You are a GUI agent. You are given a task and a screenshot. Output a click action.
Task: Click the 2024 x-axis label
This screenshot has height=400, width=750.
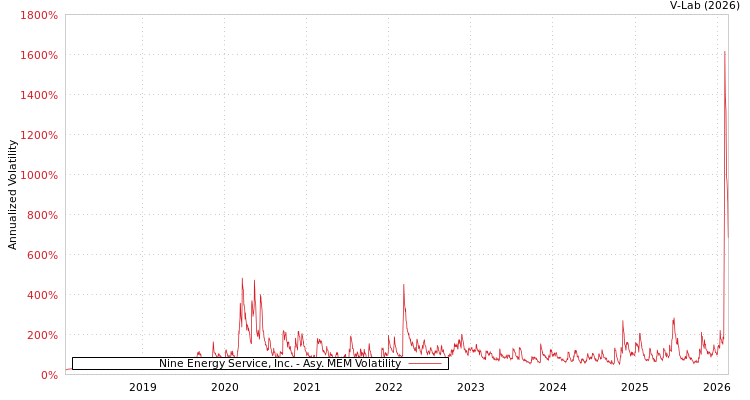pyautogui.click(x=553, y=388)
